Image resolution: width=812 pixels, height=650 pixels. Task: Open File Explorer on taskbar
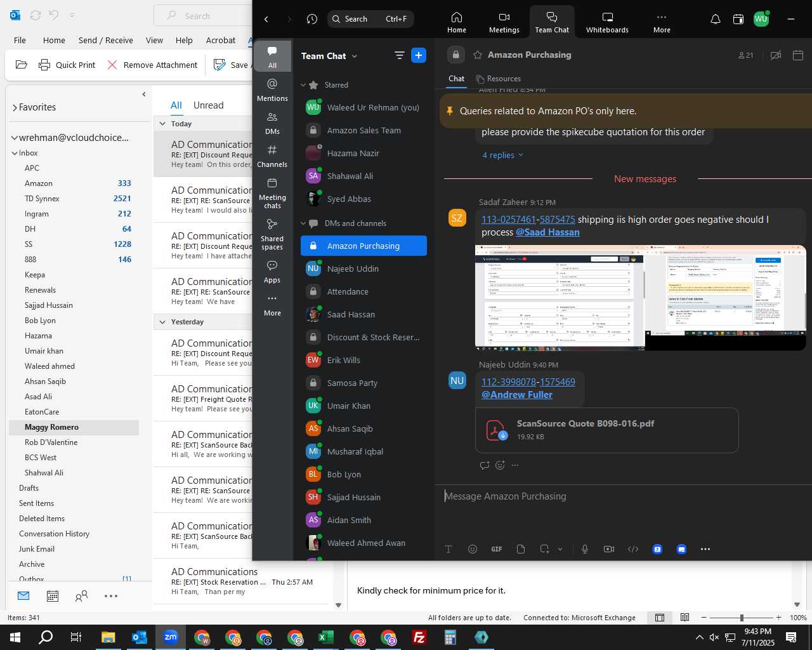coord(108,637)
